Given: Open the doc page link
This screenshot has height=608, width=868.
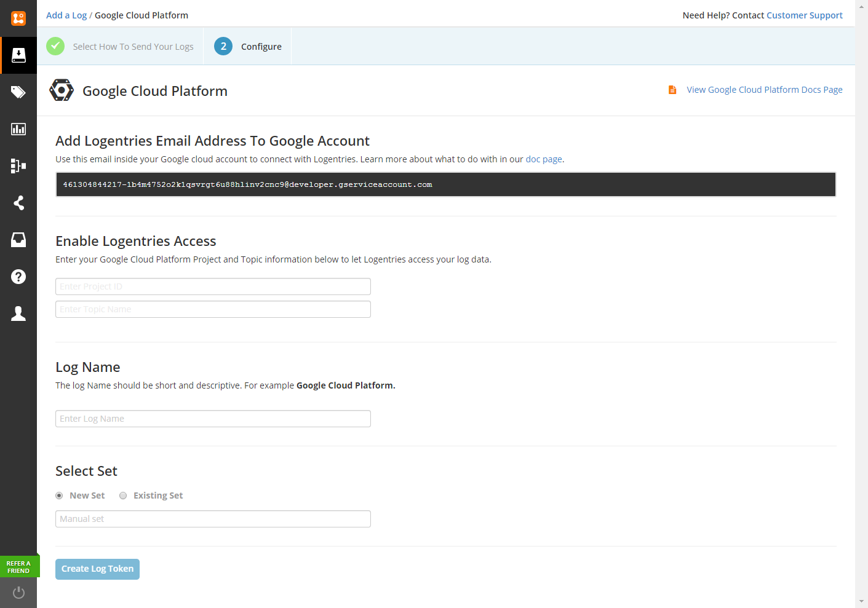Looking at the screenshot, I should click(544, 159).
